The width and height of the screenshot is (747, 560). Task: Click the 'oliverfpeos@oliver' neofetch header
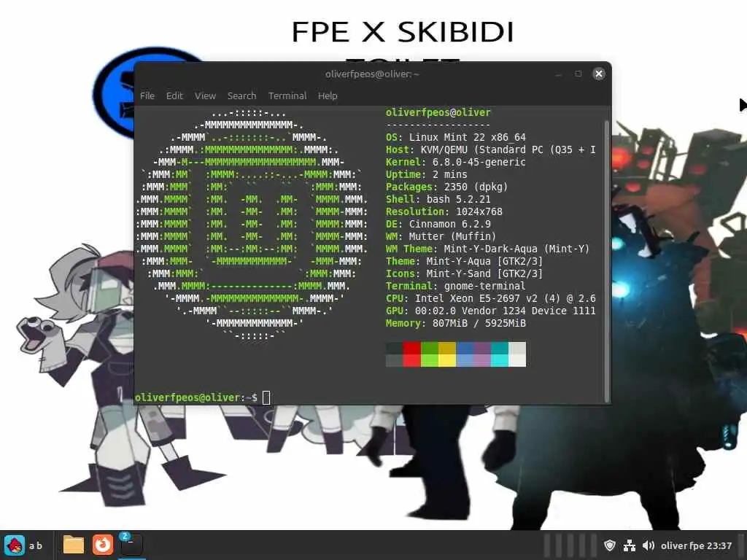(x=438, y=112)
